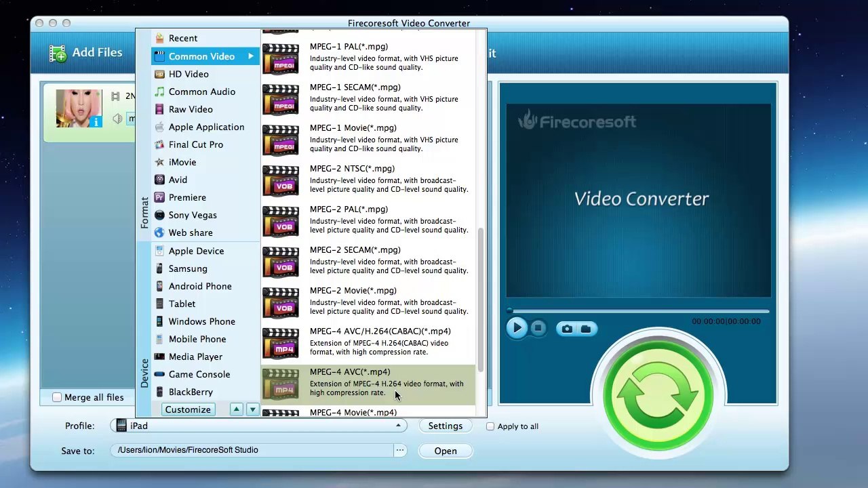Click the Stop button in the preview
Screen dimensions: 868x488
point(538,328)
